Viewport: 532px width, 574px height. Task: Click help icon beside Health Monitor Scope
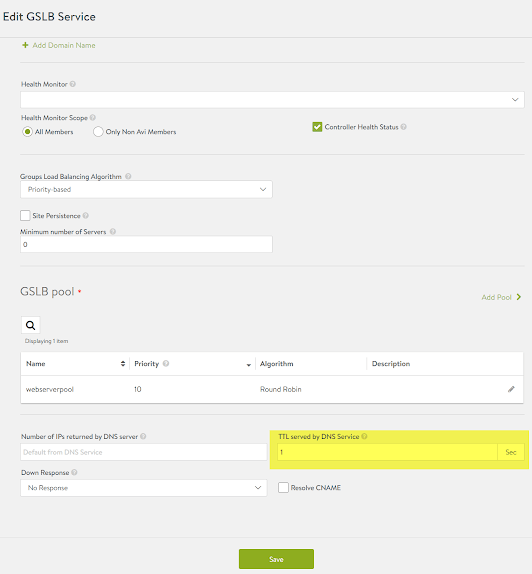(93, 118)
